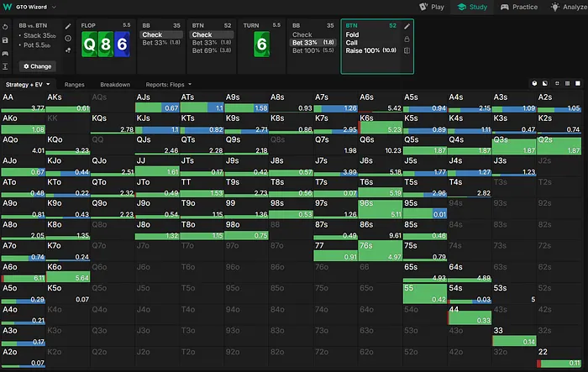Image resolution: width=588 pixels, height=372 pixels.
Task: Click the 96s hand cell
Action: [381, 208]
